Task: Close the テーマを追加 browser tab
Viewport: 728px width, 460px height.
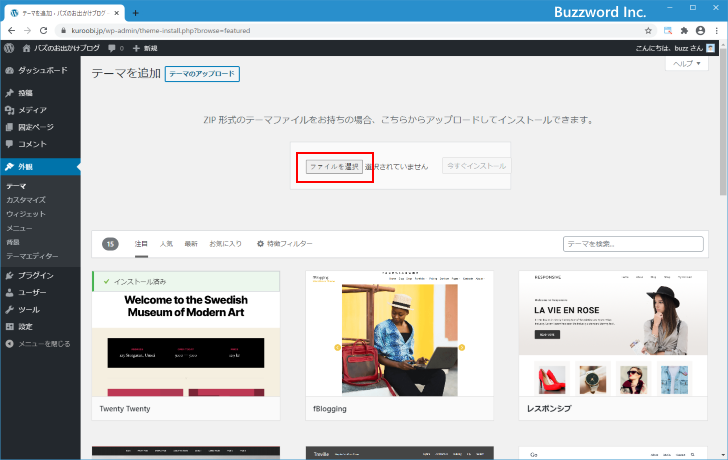Action: click(x=117, y=13)
